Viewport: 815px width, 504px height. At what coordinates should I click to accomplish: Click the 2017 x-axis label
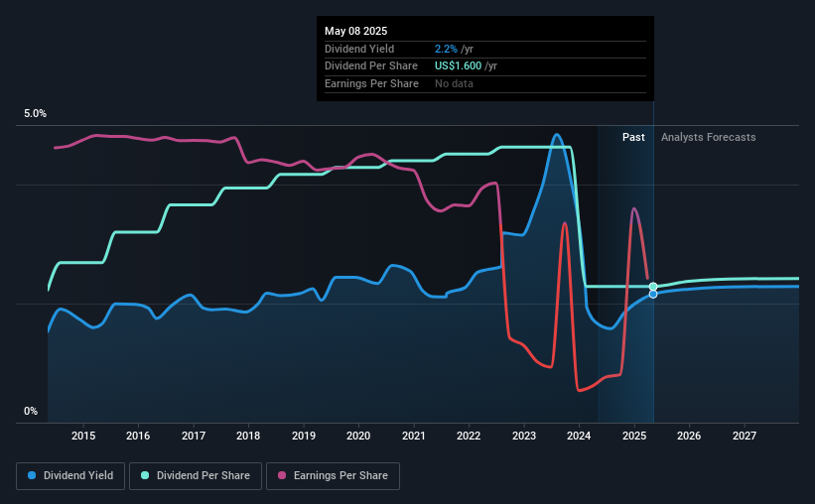click(x=194, y=436)
